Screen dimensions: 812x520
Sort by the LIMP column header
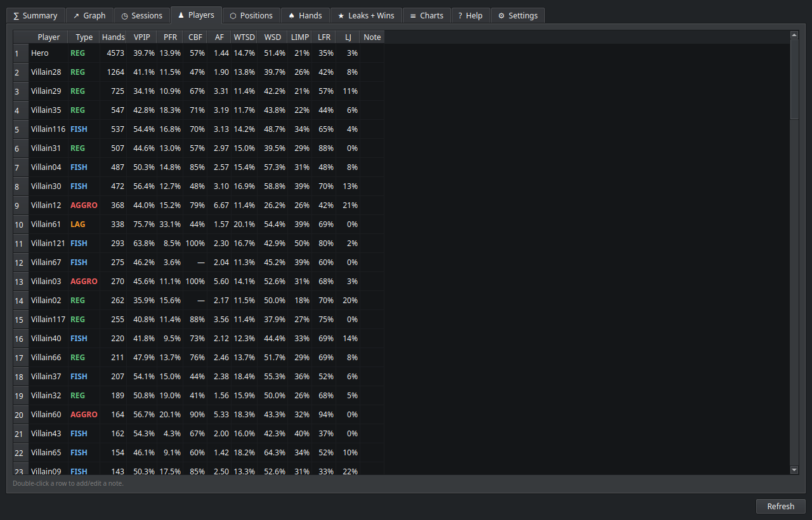coord(300,37)
